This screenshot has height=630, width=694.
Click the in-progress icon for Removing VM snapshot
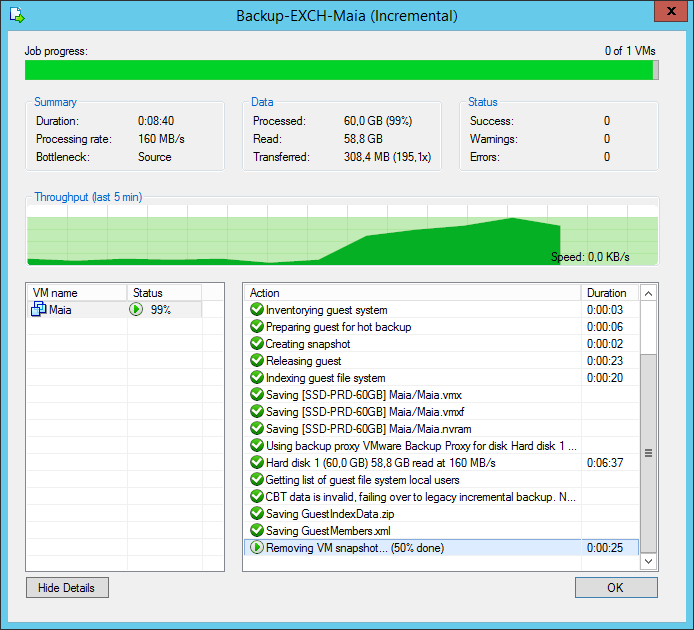[257, 548]
